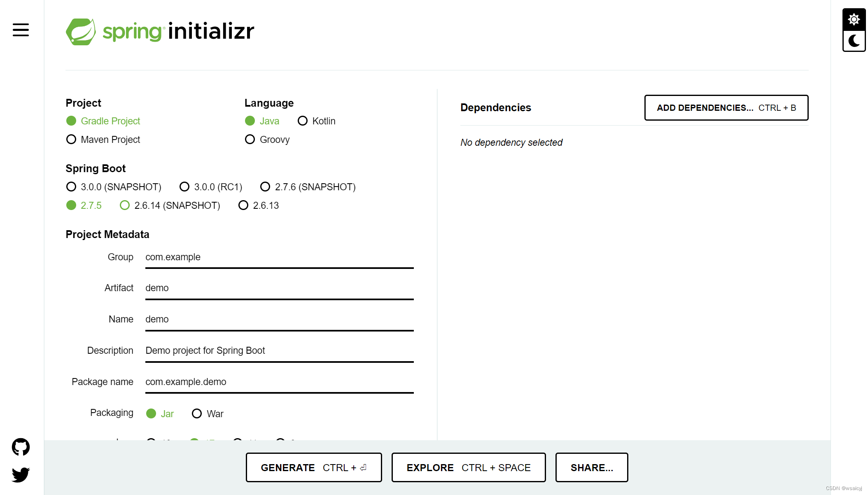This screenshot has width=868, height=495.
Task: Select Jar packaging option
Action: click(x=160, y=413)
